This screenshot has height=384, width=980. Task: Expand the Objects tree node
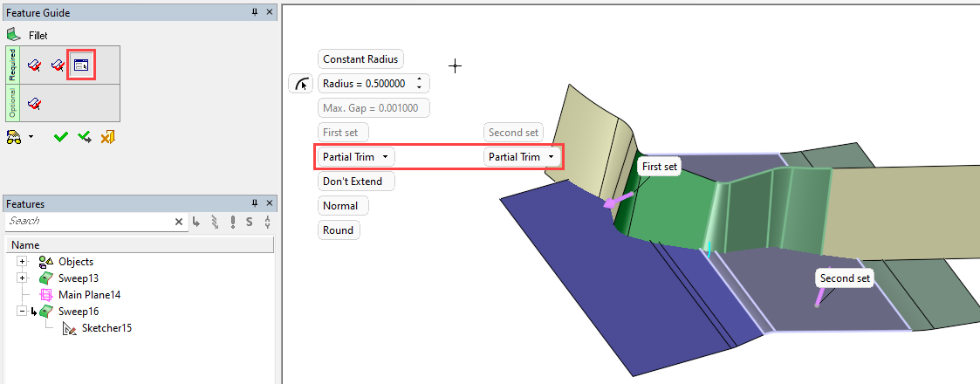[x=22, y=262]
